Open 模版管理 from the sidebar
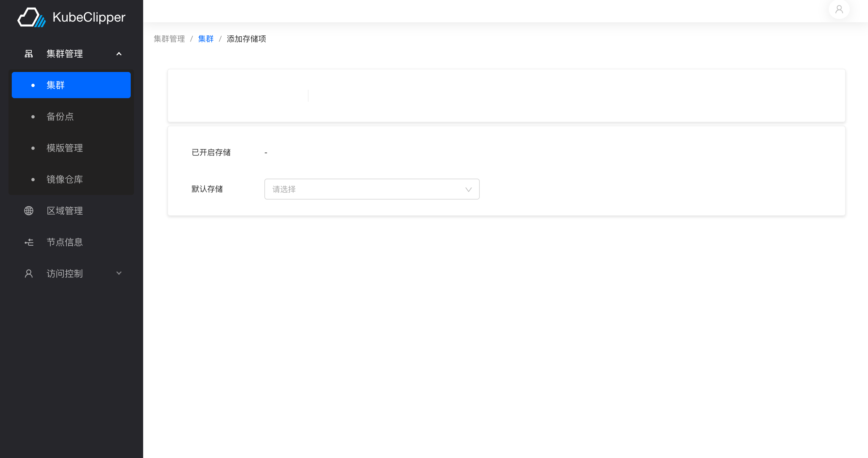 pyautogui.click(x=64, y=148)
